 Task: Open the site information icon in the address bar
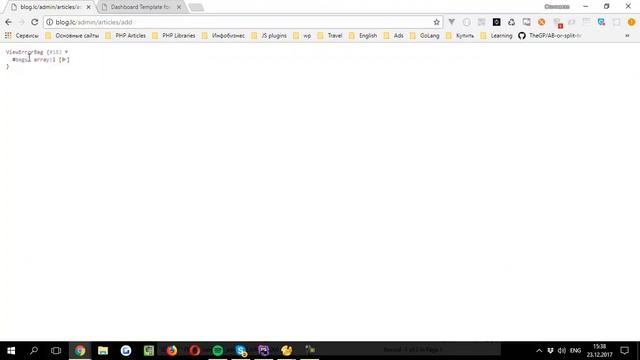tap(49, 22)
